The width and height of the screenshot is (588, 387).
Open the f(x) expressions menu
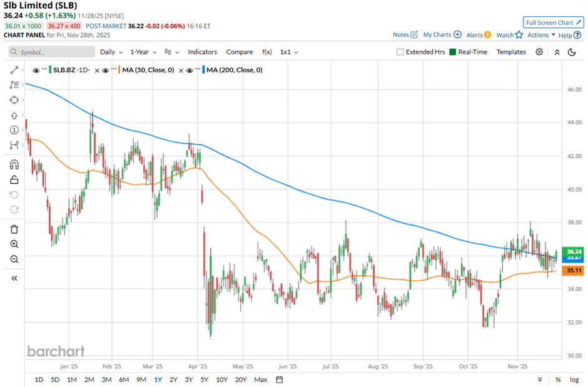pyautogui.click(x=266, y=52)
